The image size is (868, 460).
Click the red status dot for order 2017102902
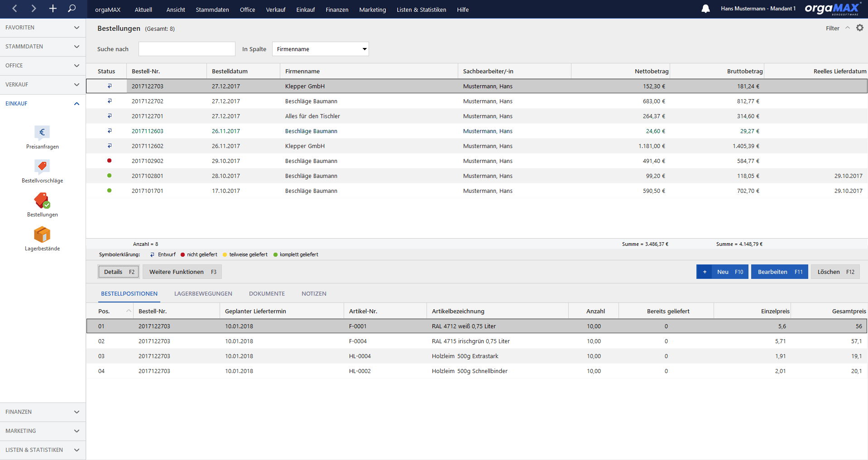(x=109, y=161)
